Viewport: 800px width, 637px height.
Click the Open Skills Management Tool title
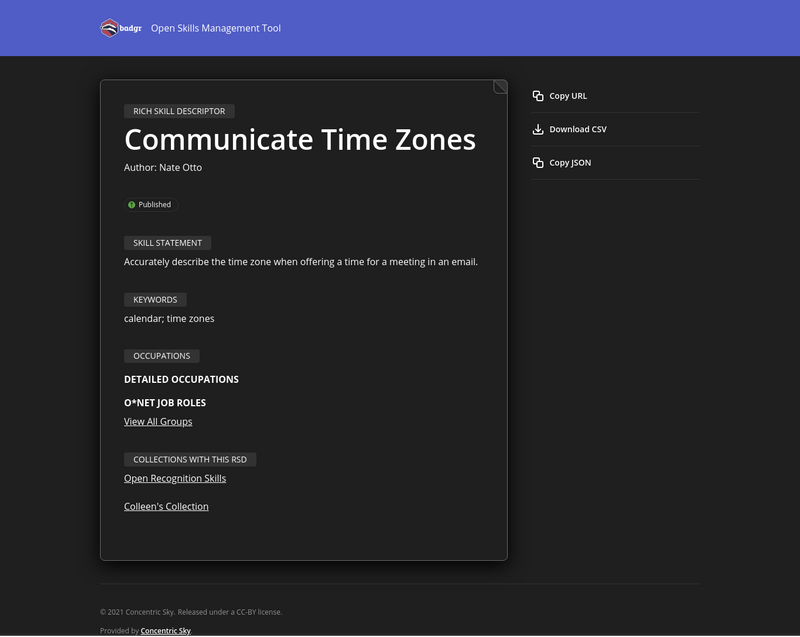216,28
